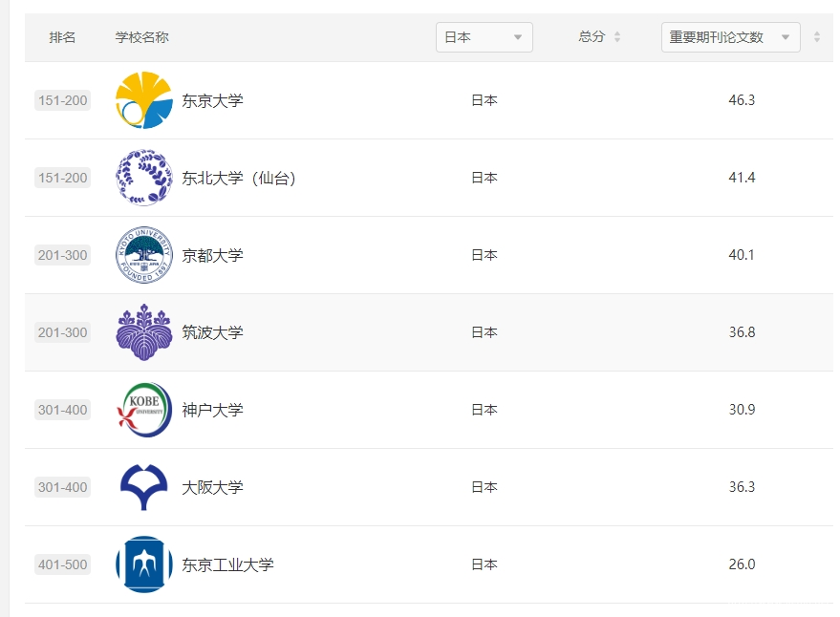Click score 30.9 in 神户大学 row
Image resolution: width=840 pixels, height=617 pixels.
(742, 410)
